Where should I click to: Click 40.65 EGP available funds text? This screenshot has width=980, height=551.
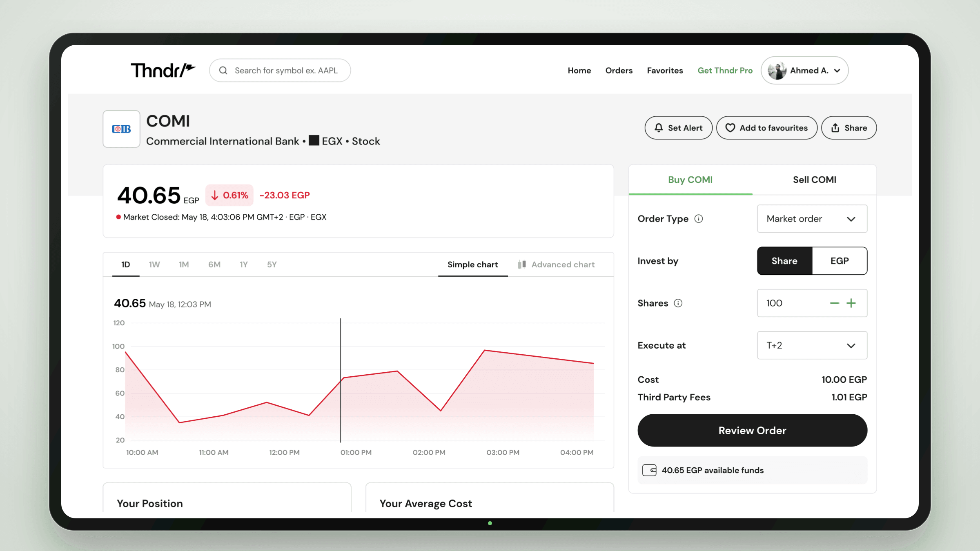(x=713, y=470)
